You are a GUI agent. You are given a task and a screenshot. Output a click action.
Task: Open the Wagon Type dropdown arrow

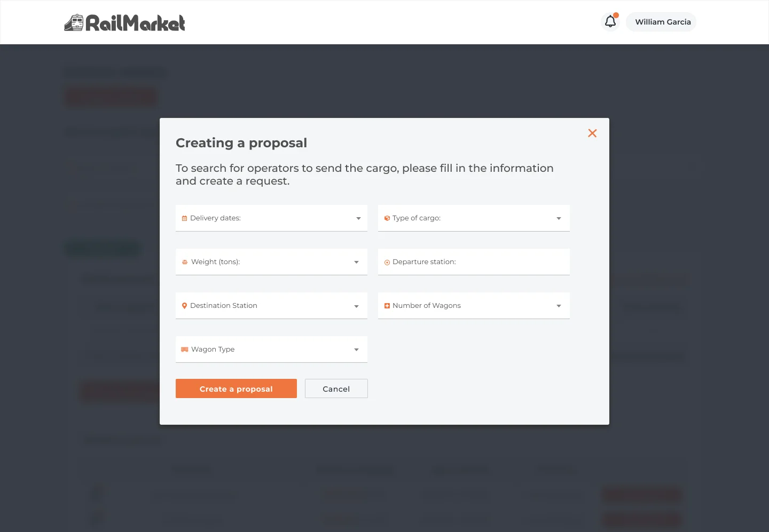pos(356,350)
